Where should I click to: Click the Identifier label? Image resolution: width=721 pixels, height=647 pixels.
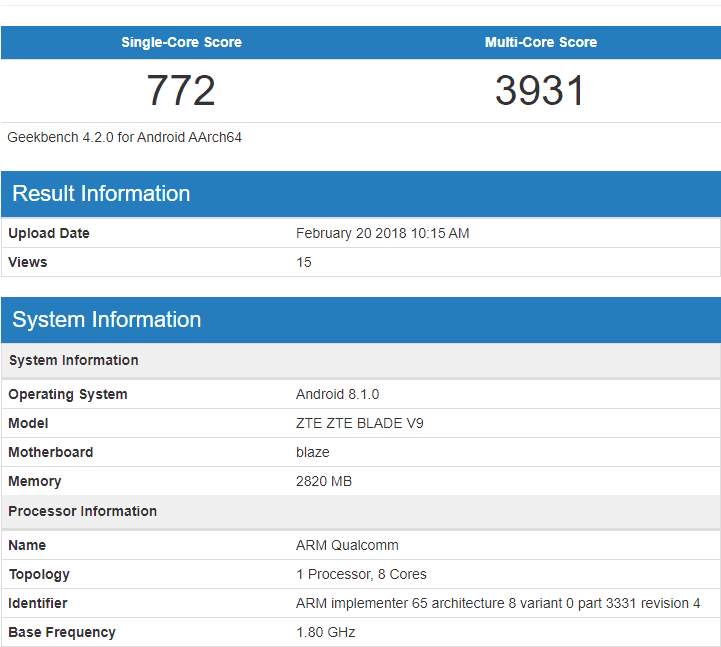pos(38,603)
